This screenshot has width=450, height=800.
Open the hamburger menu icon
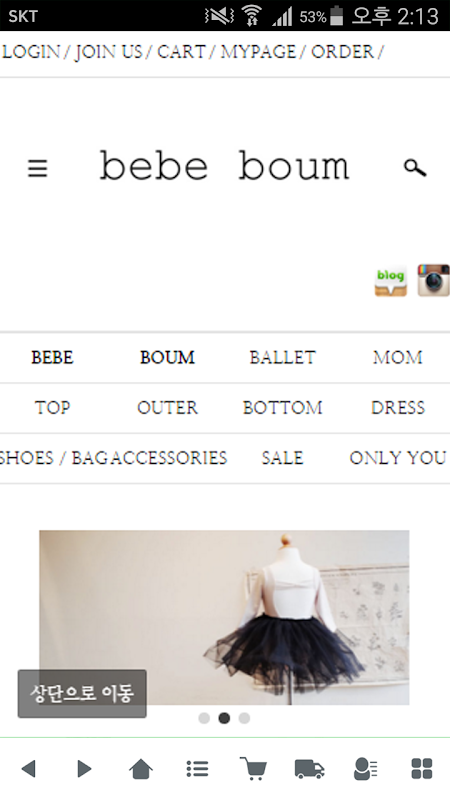click(37, 168)
